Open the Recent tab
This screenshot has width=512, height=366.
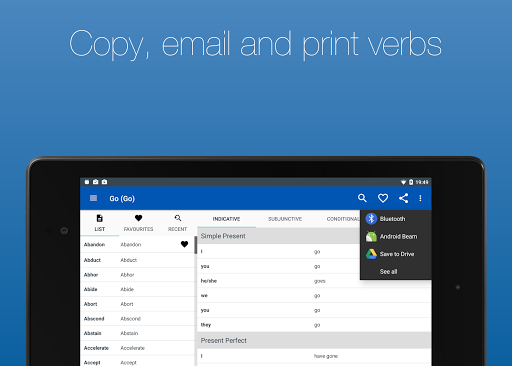click(177, 223)
